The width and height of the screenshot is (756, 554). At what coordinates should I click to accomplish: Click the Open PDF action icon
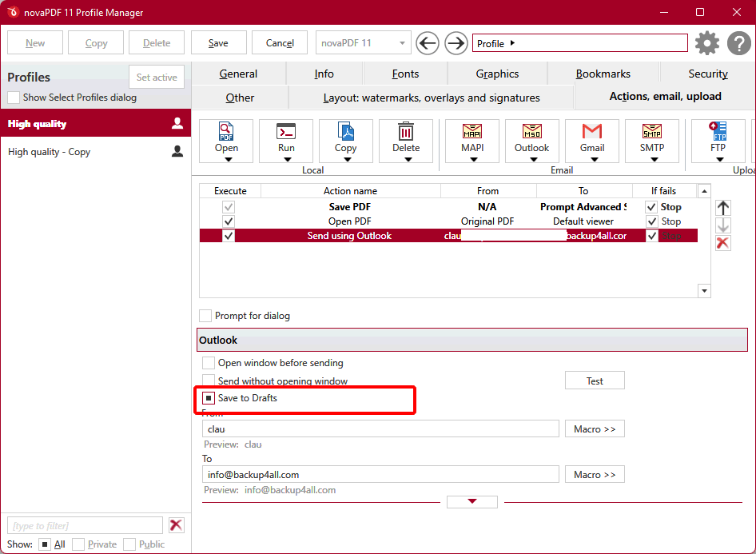tap(226, 131)
